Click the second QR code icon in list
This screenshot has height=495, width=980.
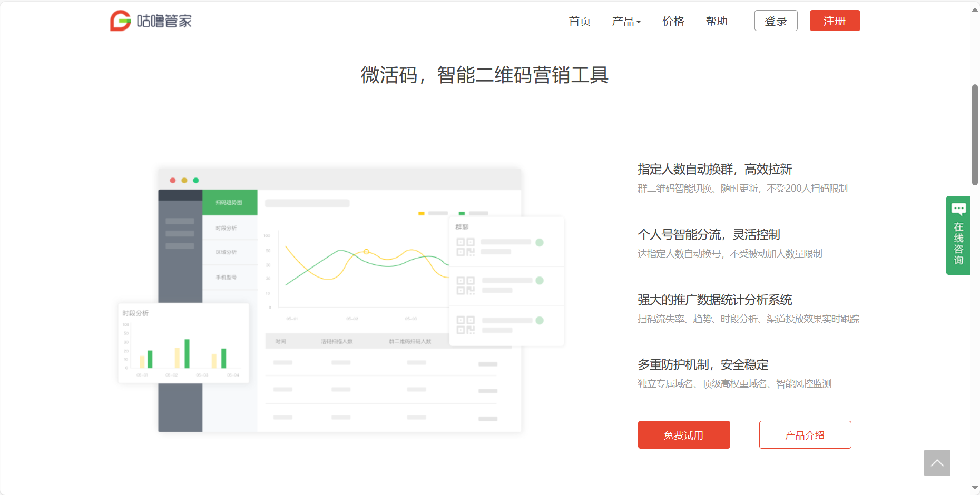465,285
